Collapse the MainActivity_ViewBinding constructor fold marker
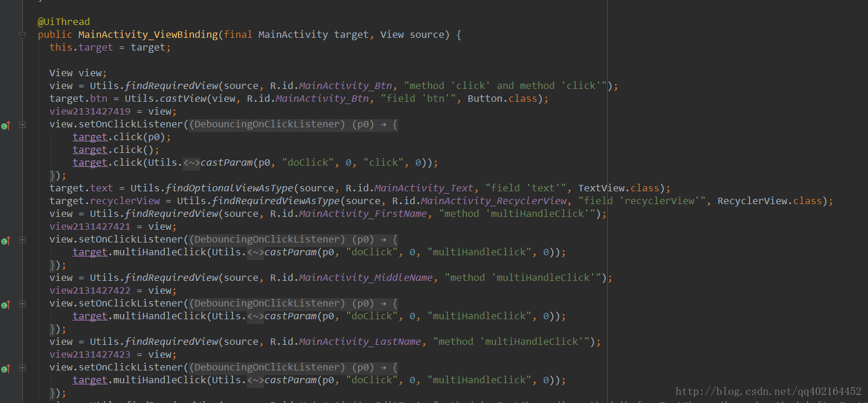 pos(22,35)
